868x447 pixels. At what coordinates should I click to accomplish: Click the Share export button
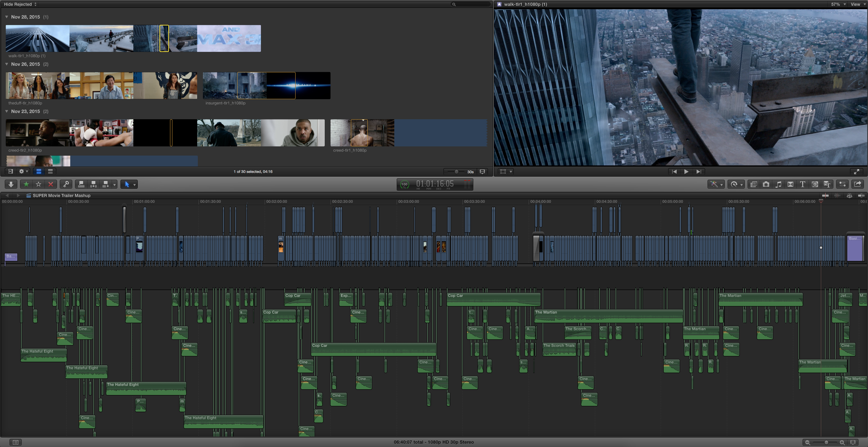(857, 184)
